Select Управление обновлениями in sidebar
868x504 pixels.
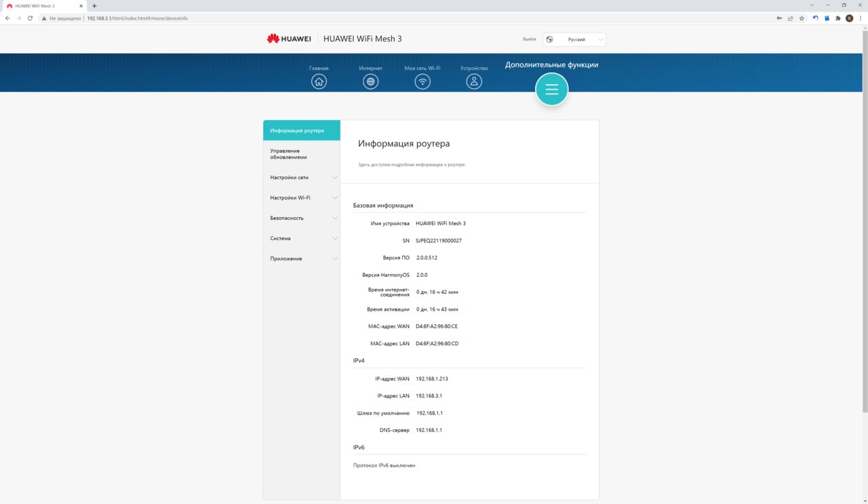click(x=302, y=154)
